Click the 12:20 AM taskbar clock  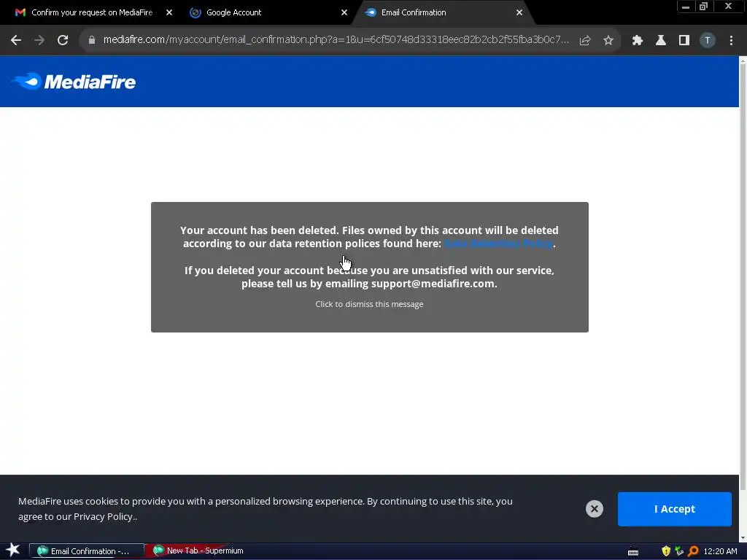pos(720,551)
